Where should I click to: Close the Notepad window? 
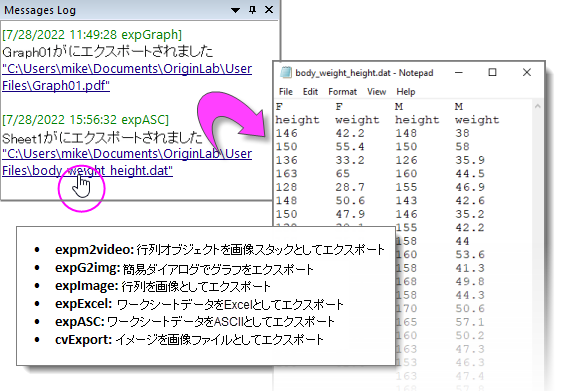pyautogui.click(x=527, y=72)
